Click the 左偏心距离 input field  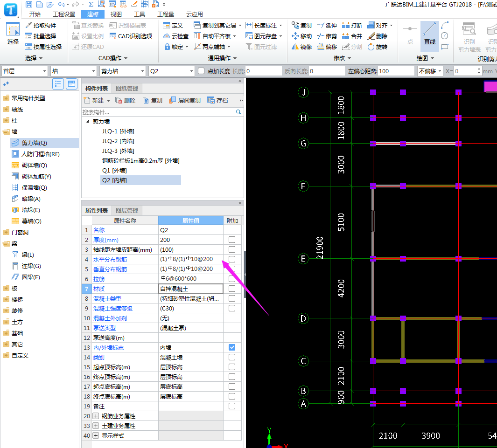point(396,71)
